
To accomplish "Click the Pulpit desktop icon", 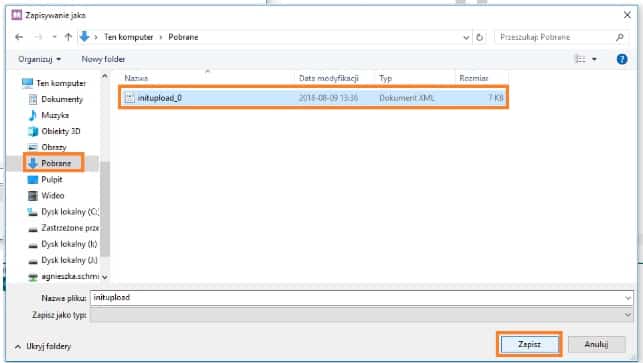I will (x=33, y=180).
